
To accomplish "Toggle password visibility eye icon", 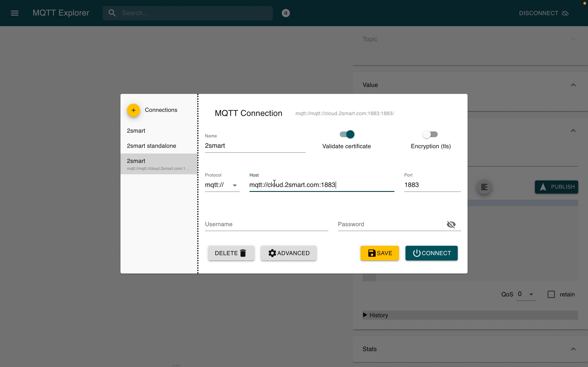I will click(451, 224).
